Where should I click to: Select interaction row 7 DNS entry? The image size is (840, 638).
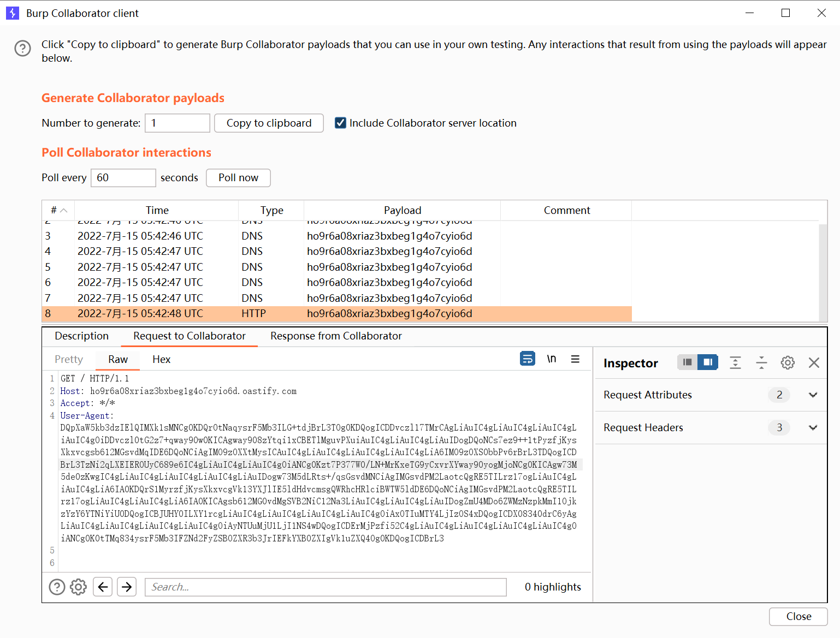337,298
